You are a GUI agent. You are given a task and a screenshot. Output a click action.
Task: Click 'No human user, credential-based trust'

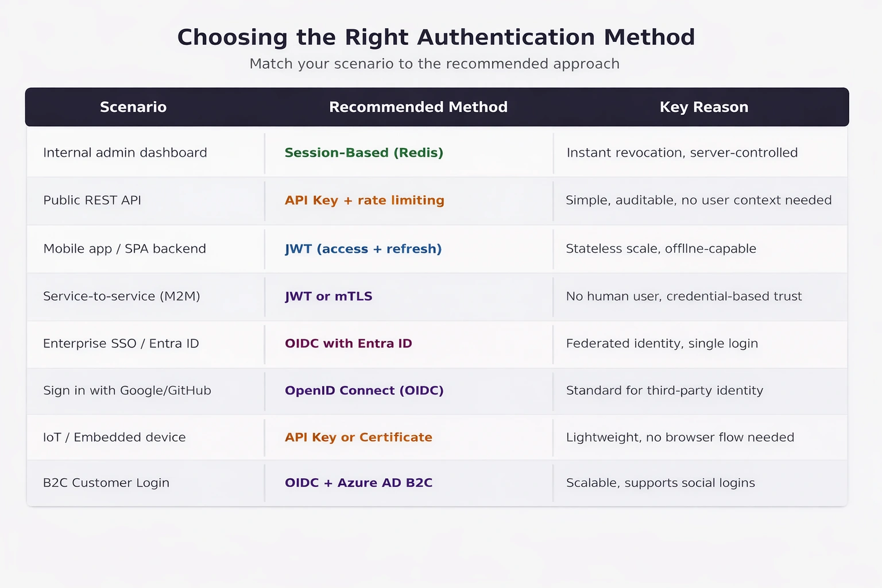point(684,296)
